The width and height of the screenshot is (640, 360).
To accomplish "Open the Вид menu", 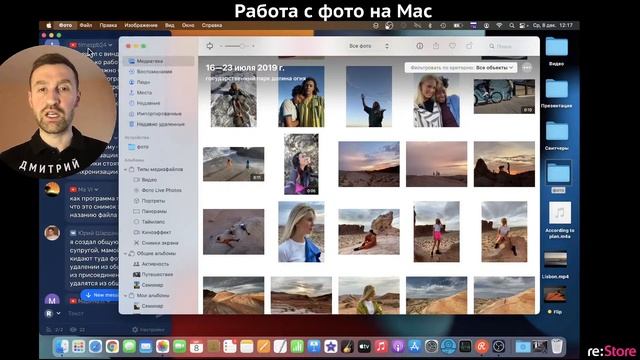I will click(x=169, y=25).
